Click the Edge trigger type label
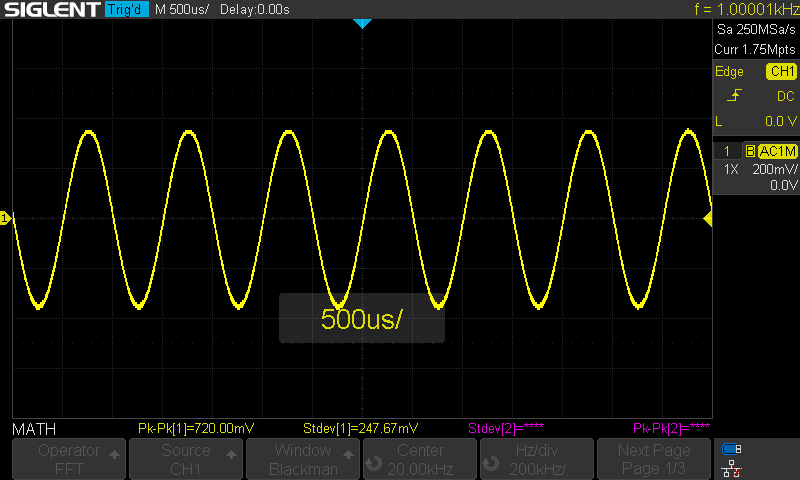Viewport: 800px width, 480px height. [729, 72]
